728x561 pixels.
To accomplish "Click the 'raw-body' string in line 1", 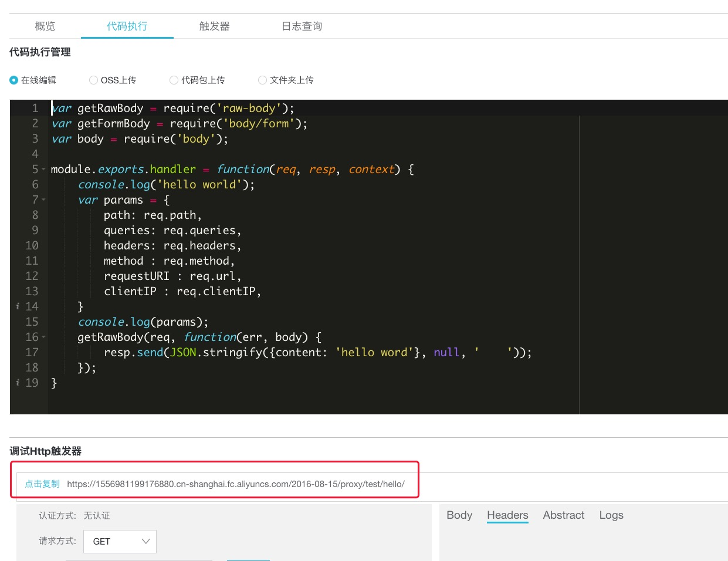I will pos(249,109).
